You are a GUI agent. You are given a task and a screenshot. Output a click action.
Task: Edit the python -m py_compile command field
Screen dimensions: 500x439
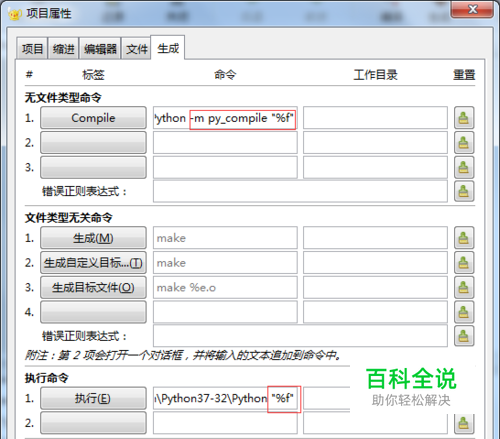click(225, 118)
